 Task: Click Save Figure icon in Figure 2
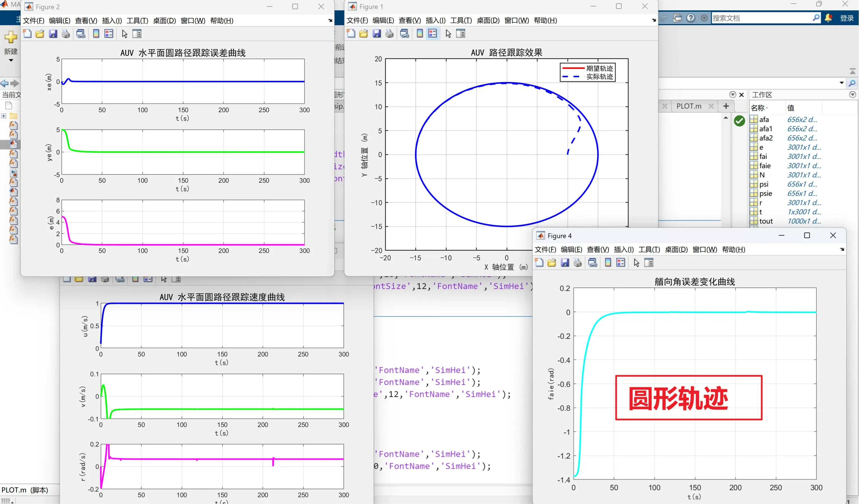(x=53, y=34)
